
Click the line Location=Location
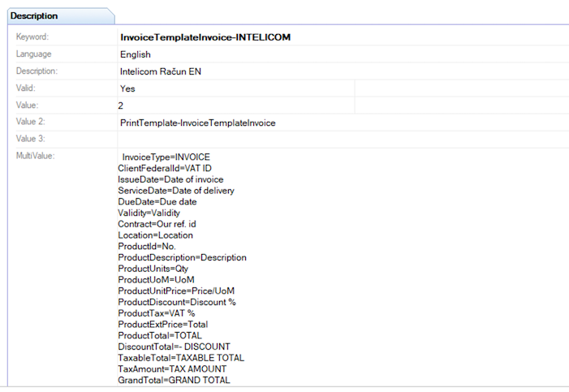155,235
